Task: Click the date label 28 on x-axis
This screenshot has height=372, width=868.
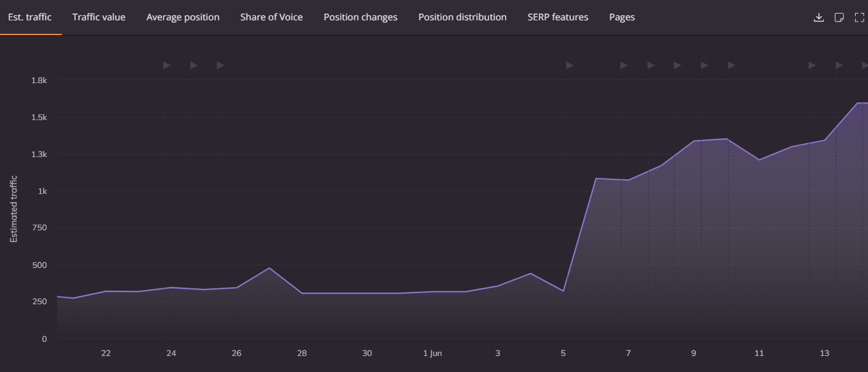Action: point(301,354)
